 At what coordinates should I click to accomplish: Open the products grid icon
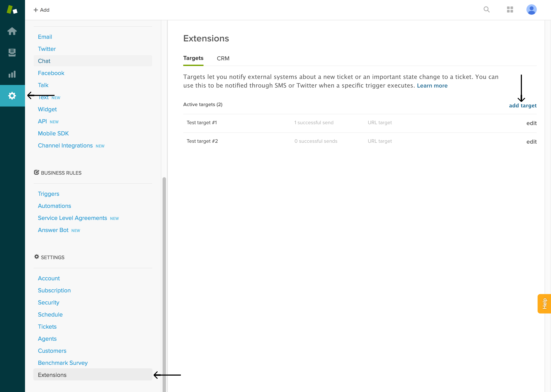(x=510, y=10)
